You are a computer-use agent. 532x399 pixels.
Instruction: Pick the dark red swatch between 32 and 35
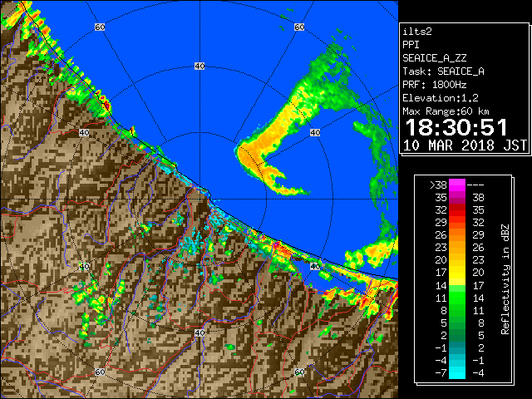click(x=457, y=210)
